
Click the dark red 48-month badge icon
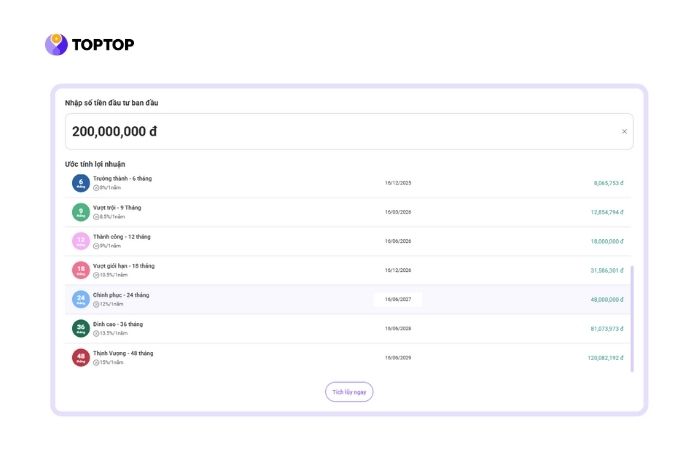tap(81, 357)
